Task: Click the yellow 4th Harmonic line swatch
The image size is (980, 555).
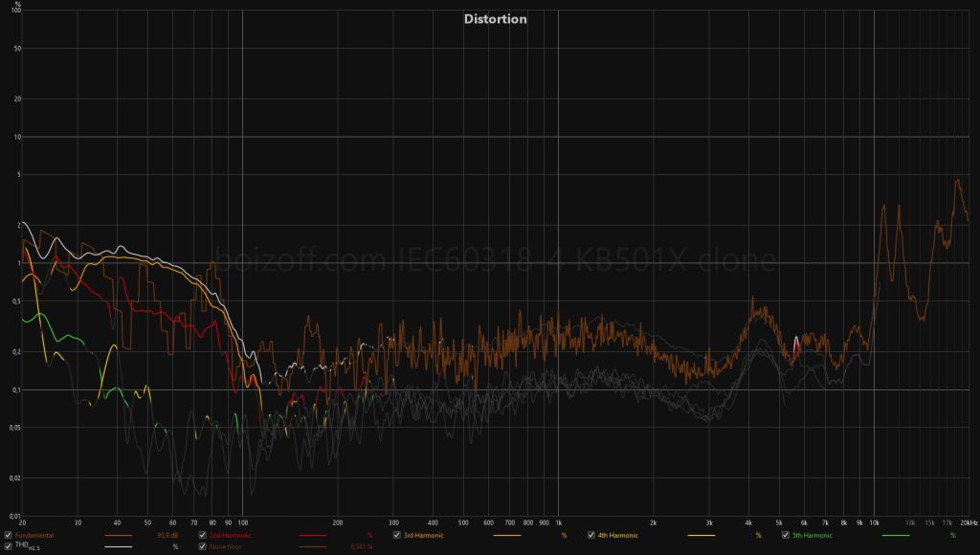Action: coord(702,536)
